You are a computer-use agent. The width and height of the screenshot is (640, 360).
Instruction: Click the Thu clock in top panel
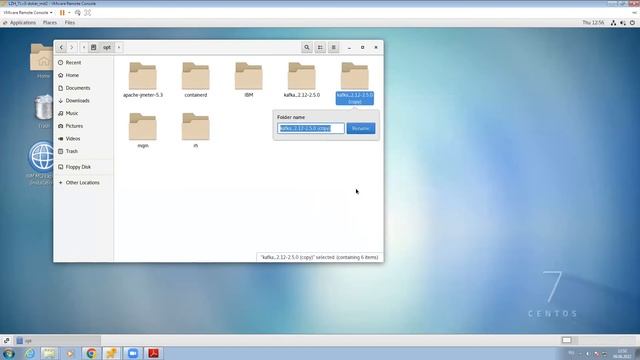[x=593, y=23]
